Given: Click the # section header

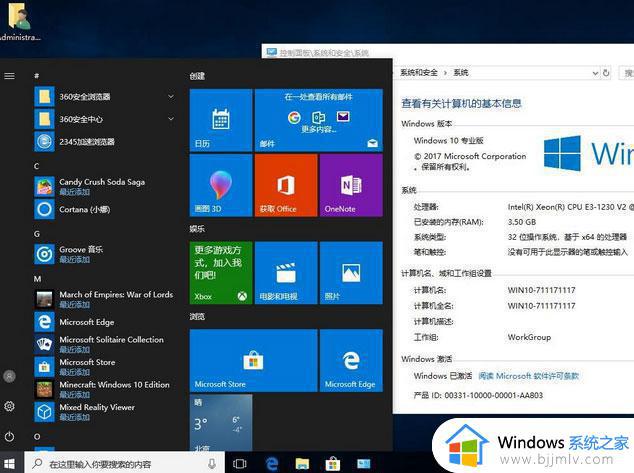Looking at the screenshot, I should [36, 76].
